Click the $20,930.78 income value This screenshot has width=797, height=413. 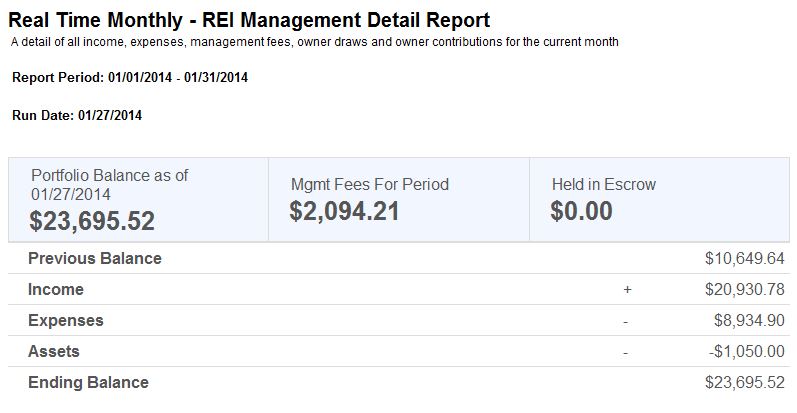(x=745, y=290)
